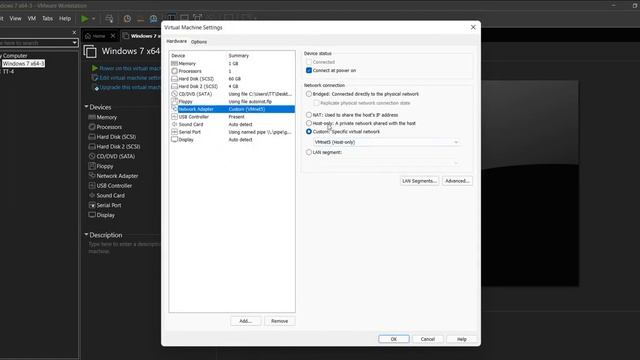Click the Remove button

[x=279, y=321]
